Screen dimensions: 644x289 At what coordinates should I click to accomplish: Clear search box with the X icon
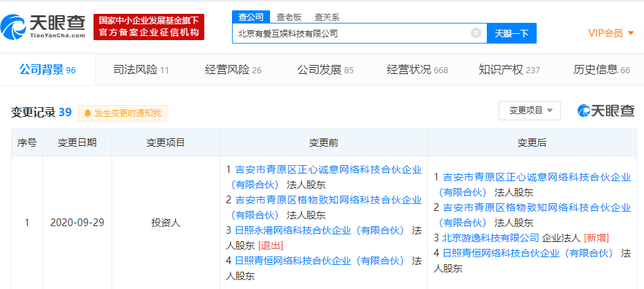[476, 33]
